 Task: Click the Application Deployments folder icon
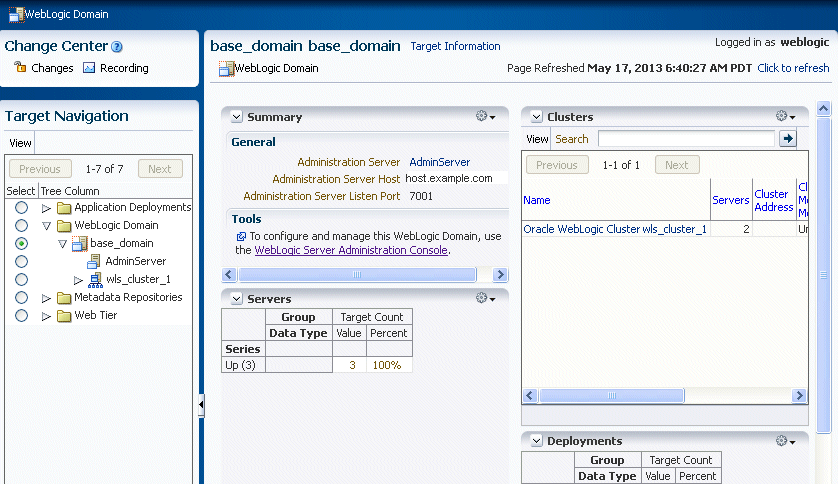[64, 208]
